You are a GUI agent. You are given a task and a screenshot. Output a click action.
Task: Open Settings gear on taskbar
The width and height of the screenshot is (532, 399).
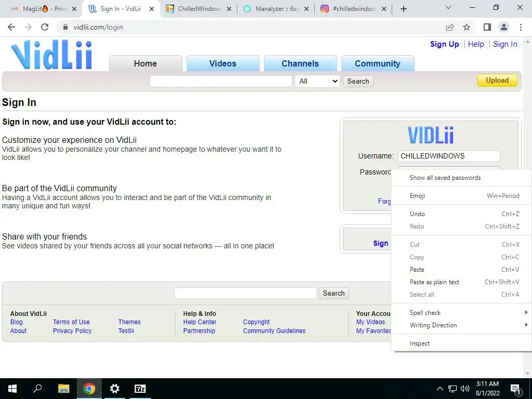[x=115, y=389]
